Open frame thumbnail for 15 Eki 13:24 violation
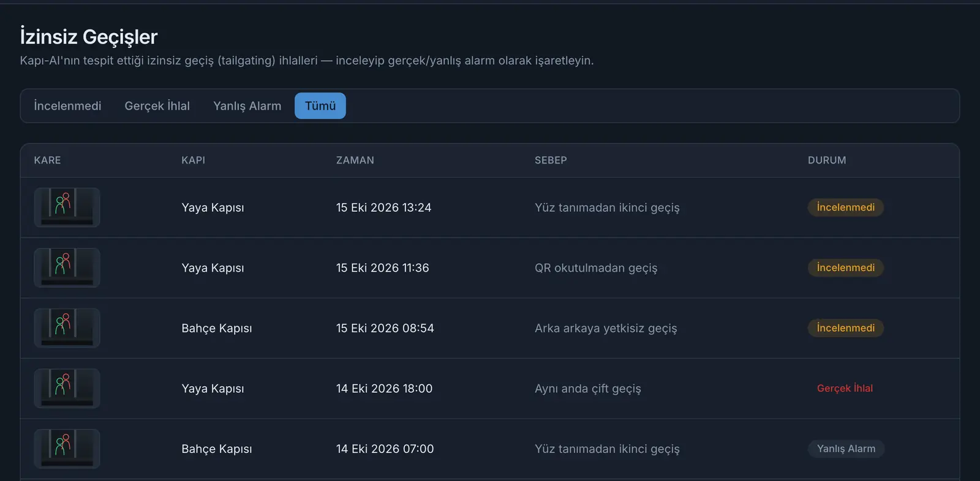The width and height of the screenshot is (980, 481). pos(67,207)
